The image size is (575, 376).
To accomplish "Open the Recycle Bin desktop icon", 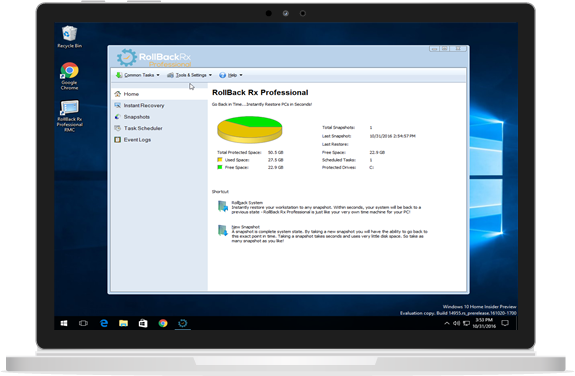I will [69, 37].
